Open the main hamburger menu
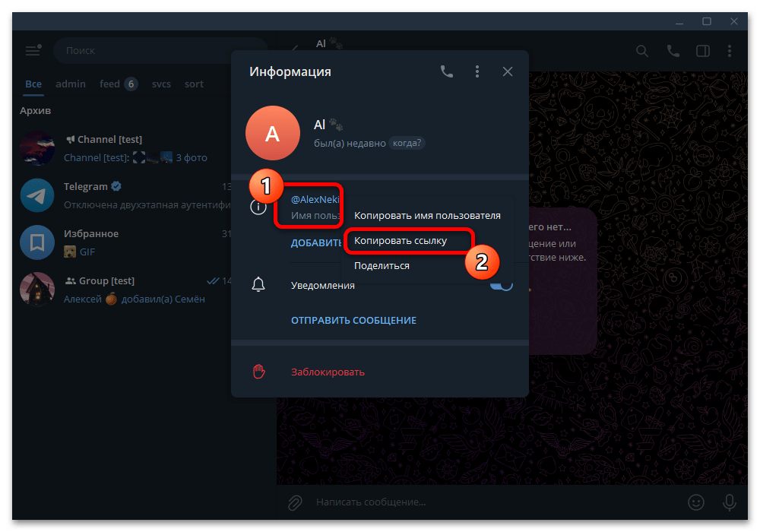Image resolution: width=760 pixels, height=532 pixels. (33, 50)
